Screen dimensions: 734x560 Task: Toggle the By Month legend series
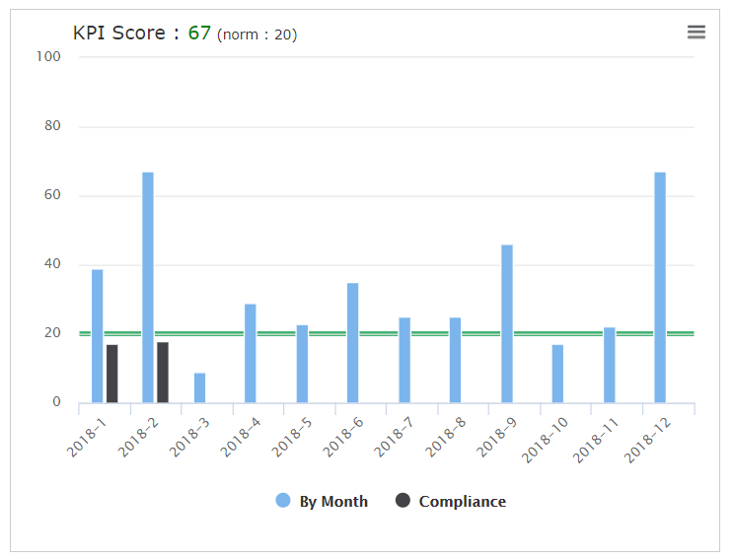coord(322,501)
